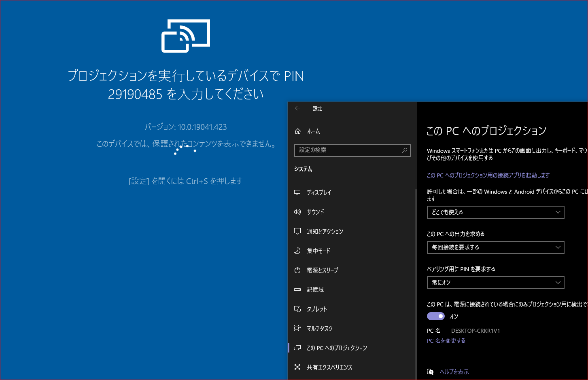Click the storage drive icon
The image size is (588, 380).
click(297, 289)
